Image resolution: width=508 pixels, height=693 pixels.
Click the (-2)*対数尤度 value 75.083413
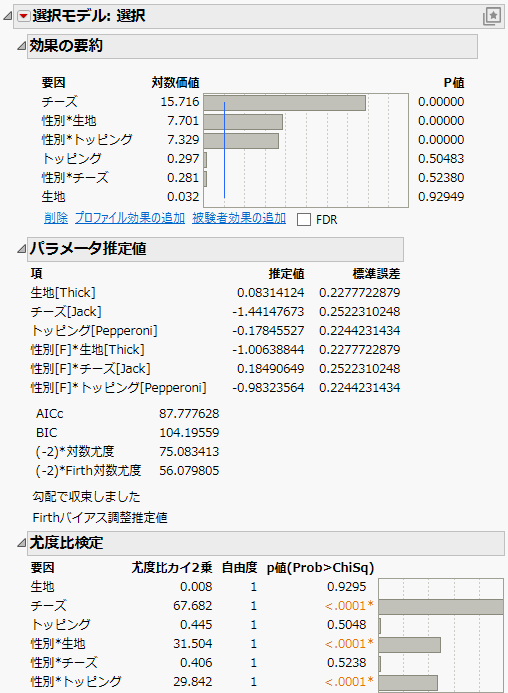(x=189, y=452)
